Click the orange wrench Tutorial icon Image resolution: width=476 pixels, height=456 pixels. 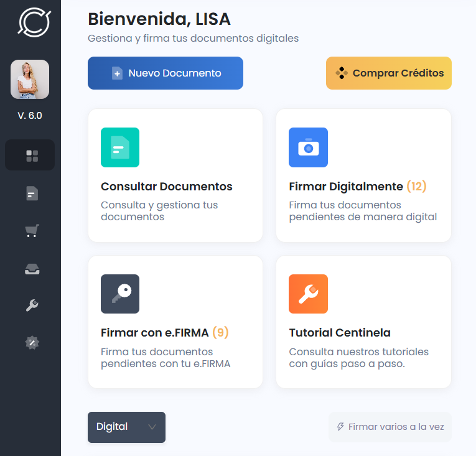coord(308,294)
